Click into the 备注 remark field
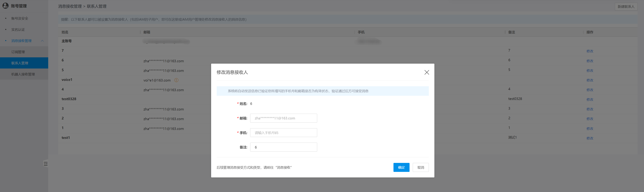 (284, 147)
